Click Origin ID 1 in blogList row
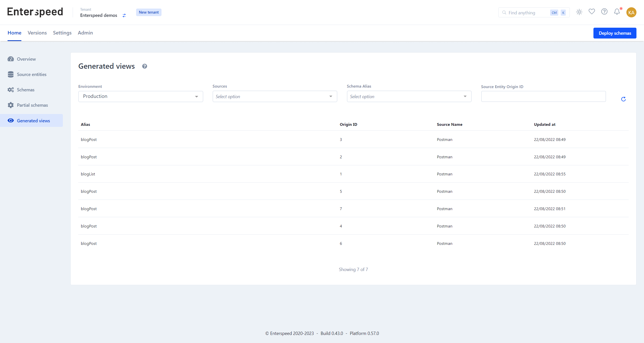 pyautogui.click(x=341, y=174)
